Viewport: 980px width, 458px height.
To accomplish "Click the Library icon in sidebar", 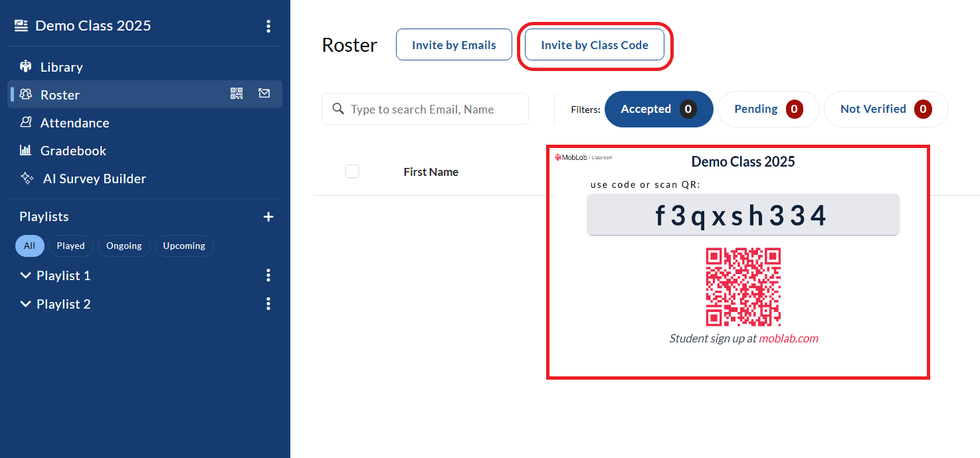I will 26,66.
